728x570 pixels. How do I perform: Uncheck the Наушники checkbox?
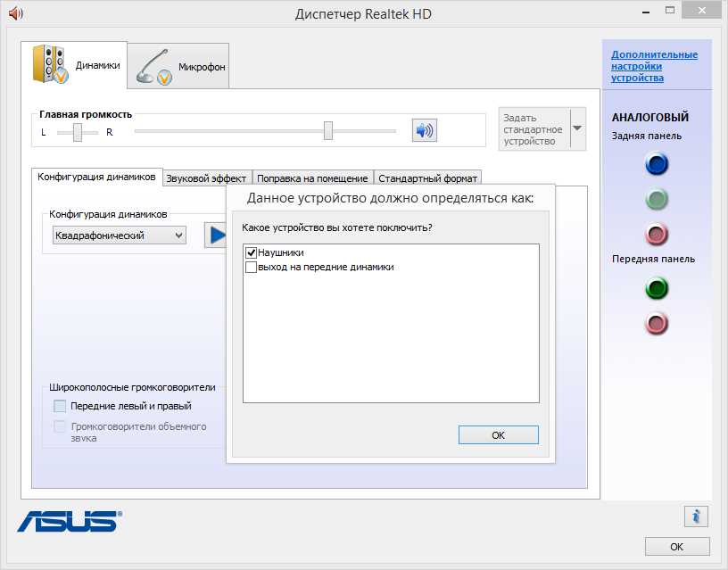tap(251, 253)
